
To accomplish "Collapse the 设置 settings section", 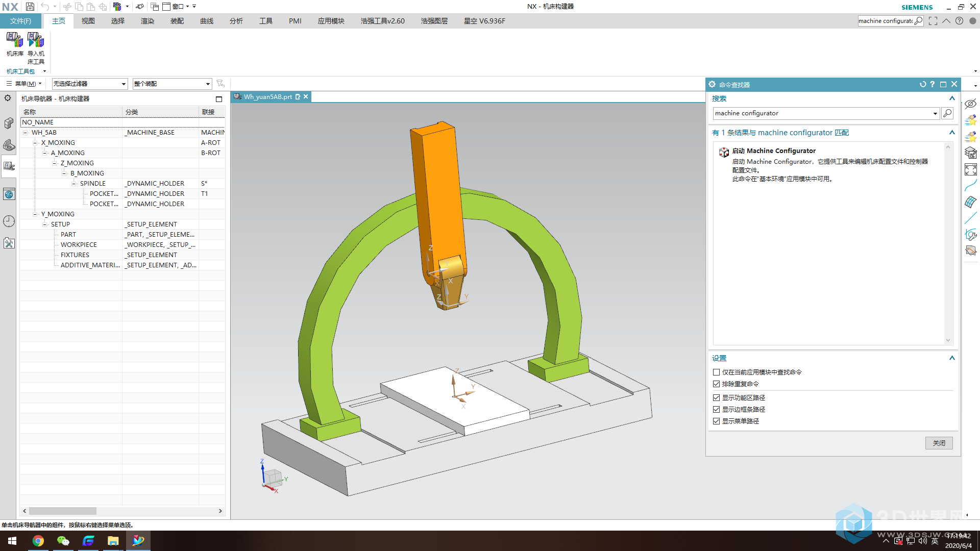I will (x=952, y=358).
